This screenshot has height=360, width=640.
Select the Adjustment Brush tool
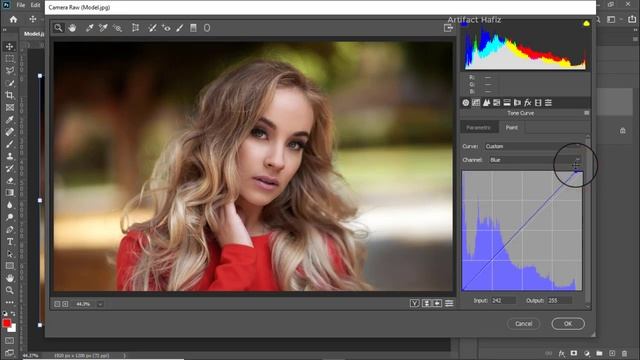coord(180,28)
